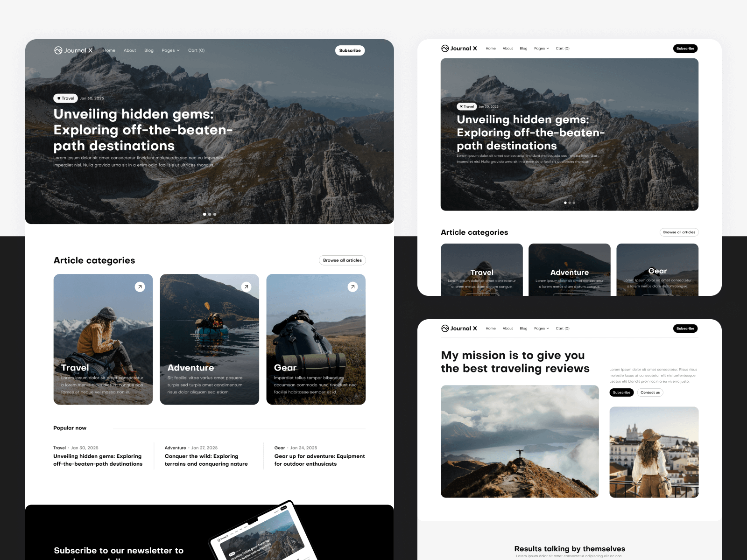Image resolution: width=747 pixels, height=560 pixels.
Task: Open the Gear card arrow icon
Action: (352, 287)
